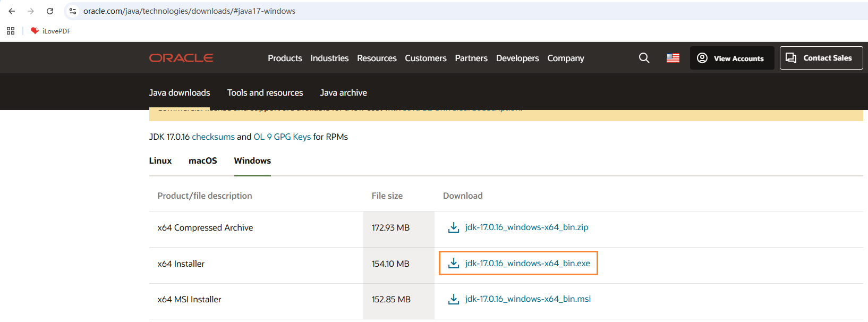Screen dimensions: 868x322
Task: Click the Download column header
Action: tap(463, 196)
